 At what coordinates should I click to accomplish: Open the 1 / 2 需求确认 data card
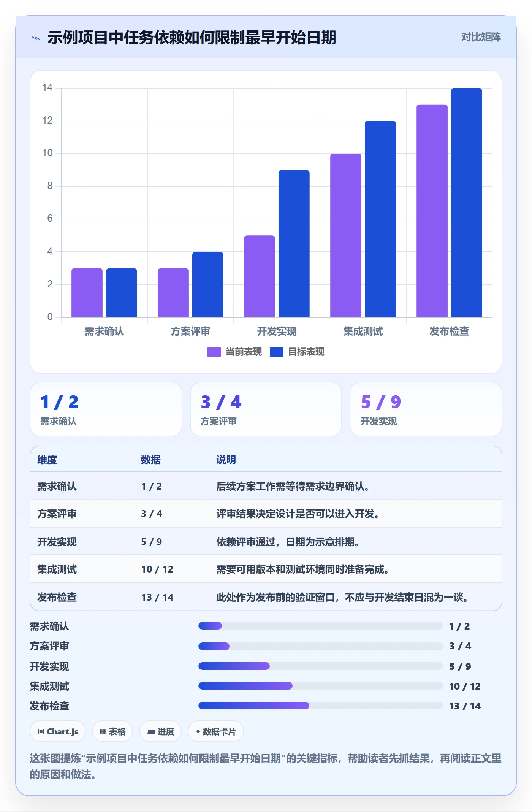106,409
